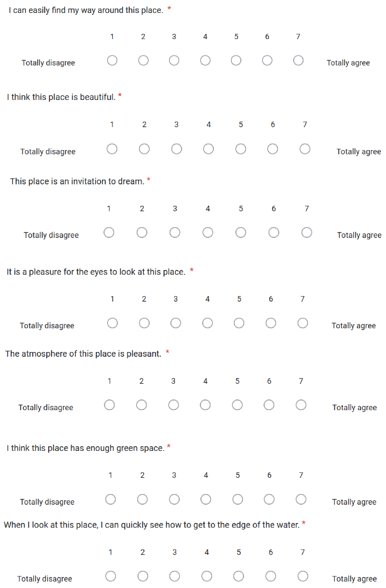Pick rating 1 for 'atmosphere is pleasant'
Screen dimensions: 386x588
[x=109, y=405]
